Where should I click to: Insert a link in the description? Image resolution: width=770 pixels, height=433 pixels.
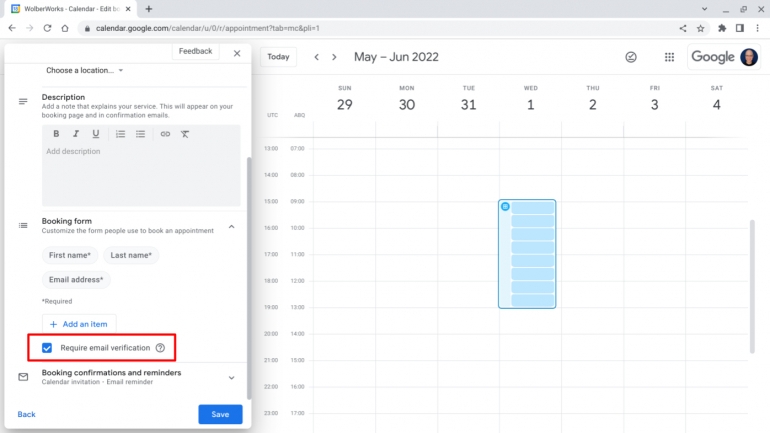click(166, 134)
